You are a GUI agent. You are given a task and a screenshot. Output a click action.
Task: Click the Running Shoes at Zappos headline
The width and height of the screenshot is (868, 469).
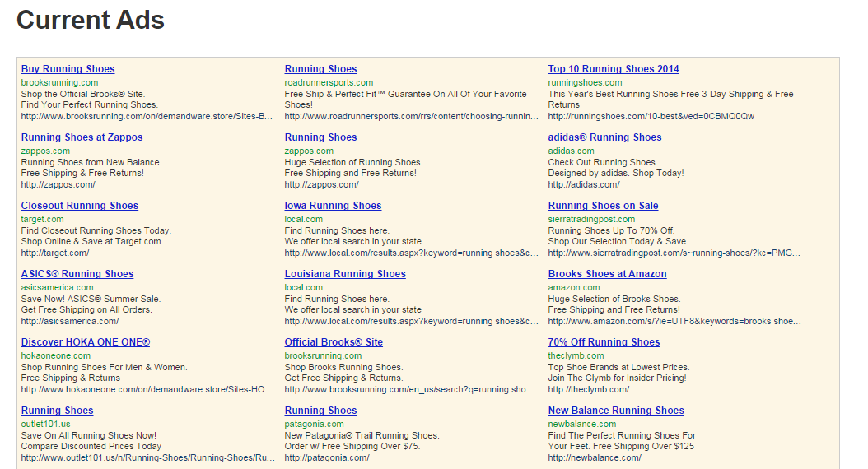point(82,137)
